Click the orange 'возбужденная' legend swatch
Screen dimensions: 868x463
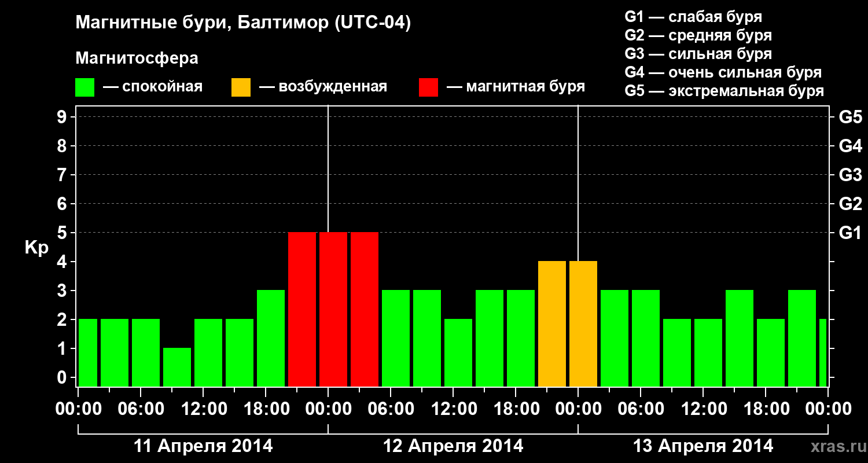[241, 87]
